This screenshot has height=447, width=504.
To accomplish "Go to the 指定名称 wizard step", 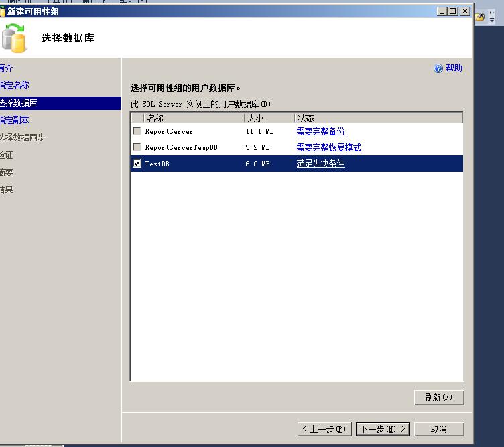I will pyautogui.click(x=15, y=85).
